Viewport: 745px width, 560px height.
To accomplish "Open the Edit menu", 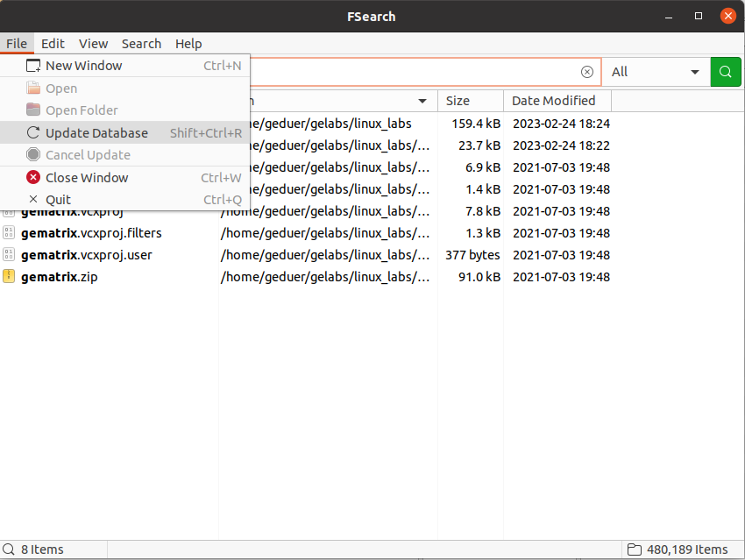I will [x=53, y=44].
